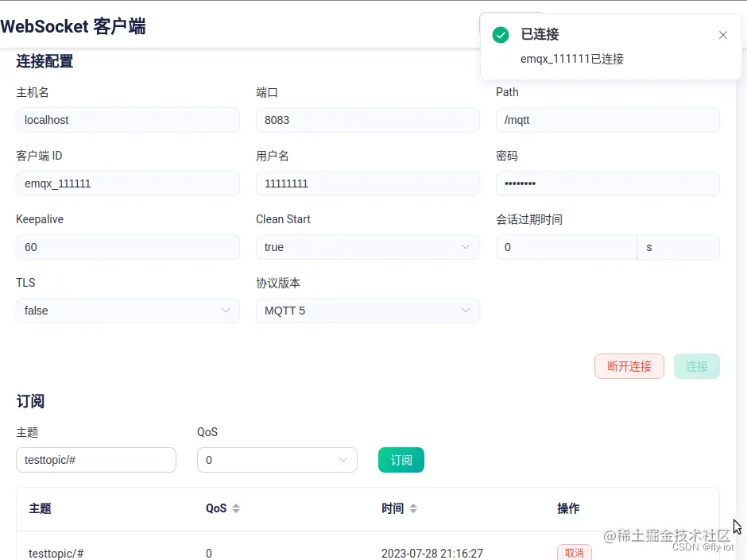This screenshot has height=560, width=747.
Task: Open the MQTT 5 protocol version selector
Action: coord(368,311)
